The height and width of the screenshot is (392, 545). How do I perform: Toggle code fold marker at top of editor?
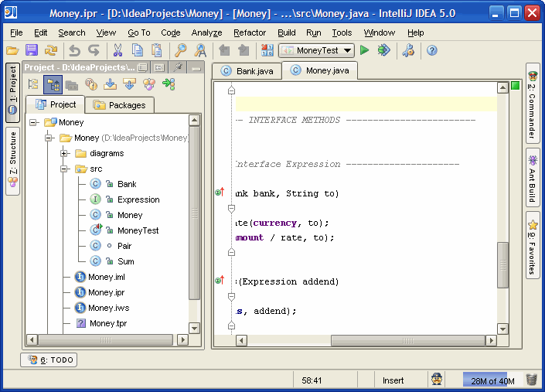(231, 90)
